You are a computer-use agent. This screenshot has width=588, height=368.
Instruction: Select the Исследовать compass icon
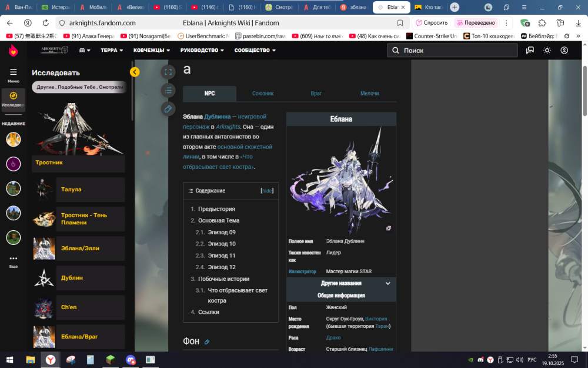(x=13, y=100)
